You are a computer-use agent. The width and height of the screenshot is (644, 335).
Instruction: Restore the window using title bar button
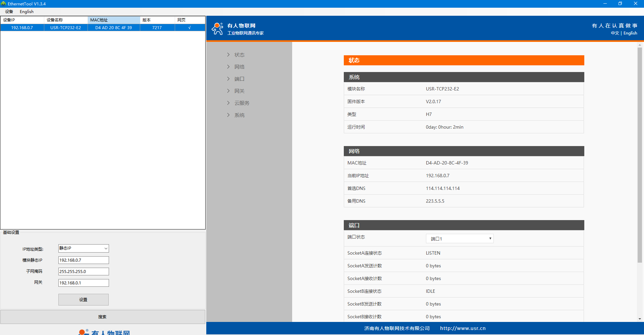(620, 4)
